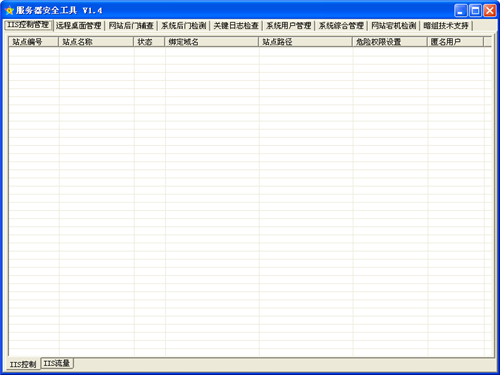Minimize the 服务器安全工具 window
This screenshot has width=500, height=375.
pos(460,11)
